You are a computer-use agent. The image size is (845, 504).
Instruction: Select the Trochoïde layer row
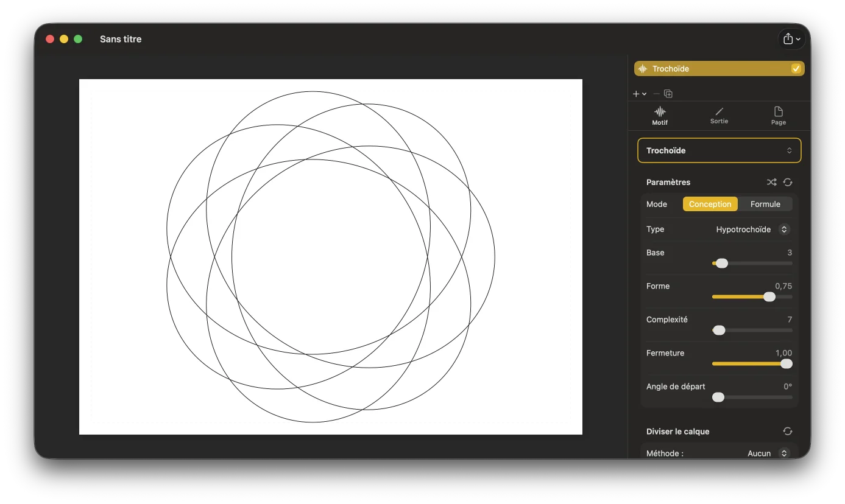(719, 69)
